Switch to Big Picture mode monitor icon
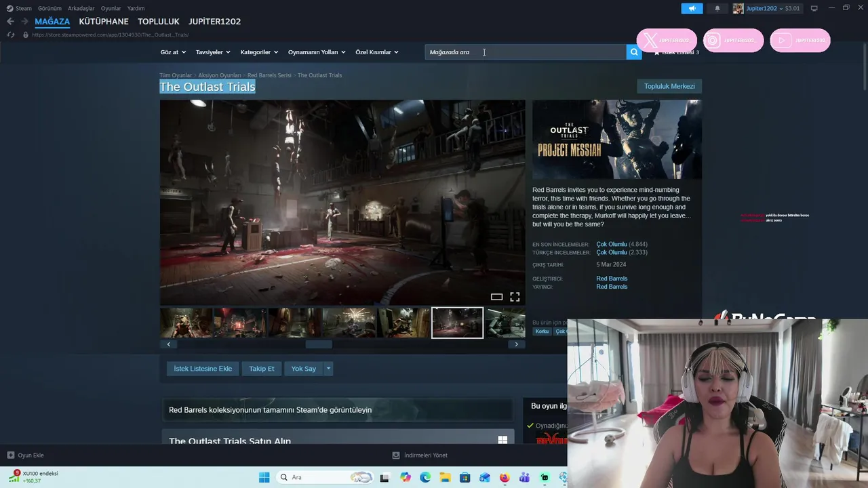 point(814,8)
